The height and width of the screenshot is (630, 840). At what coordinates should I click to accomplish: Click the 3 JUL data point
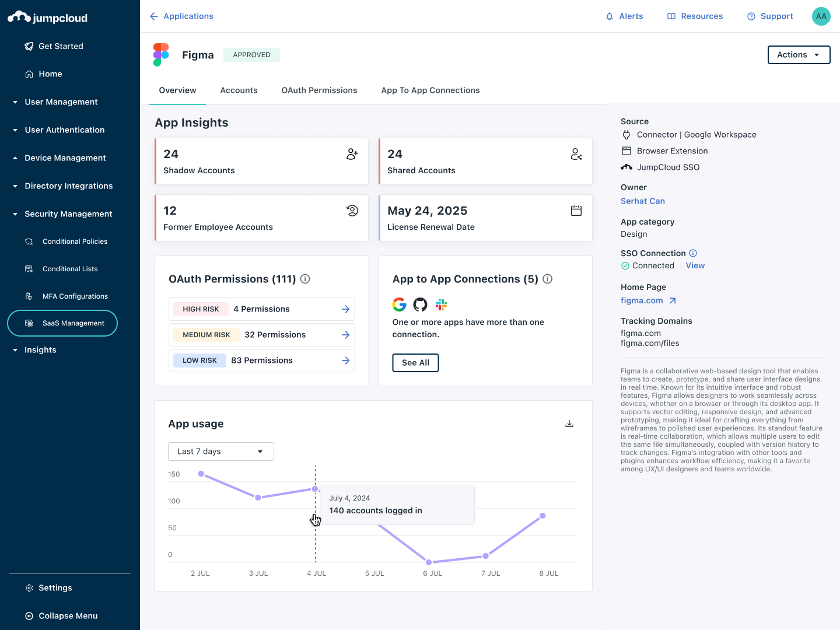(258, 497)
